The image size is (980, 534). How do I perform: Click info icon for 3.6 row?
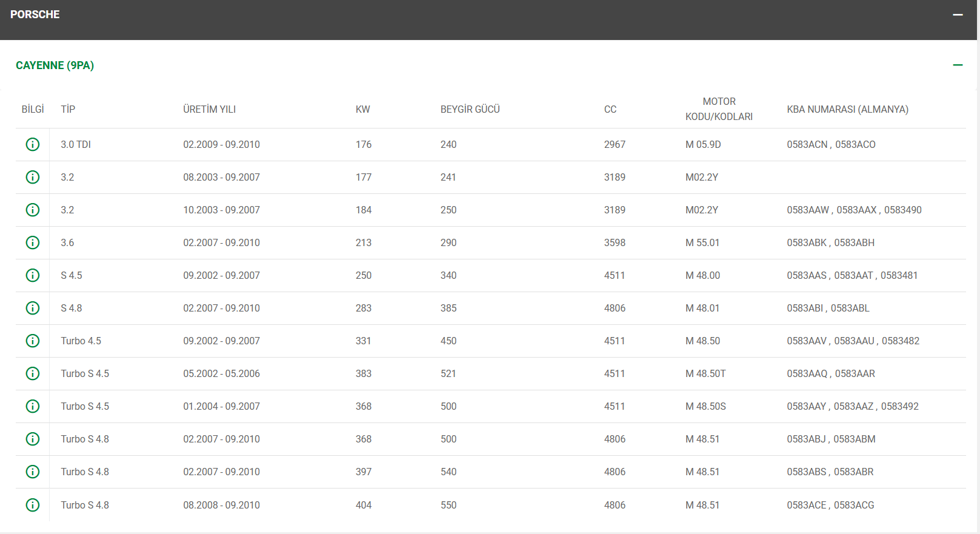click(x=33, y=242)
